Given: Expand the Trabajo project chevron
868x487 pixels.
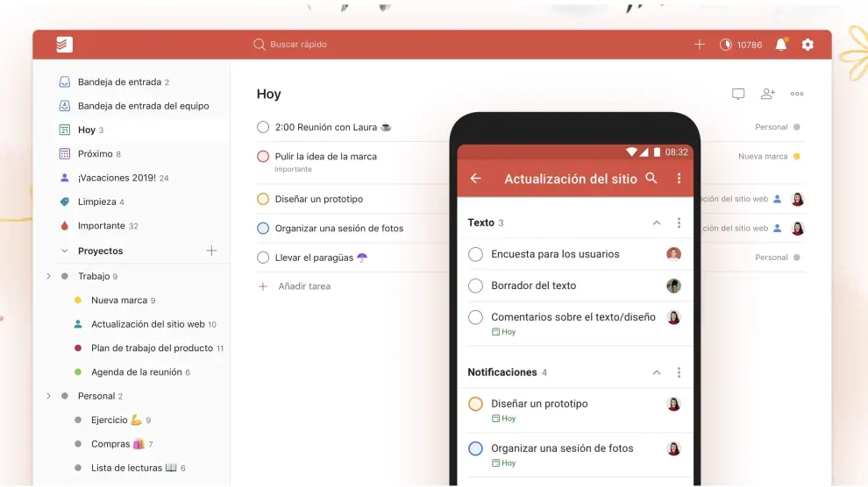Looking at the screenshot, I should pos(49,277).
